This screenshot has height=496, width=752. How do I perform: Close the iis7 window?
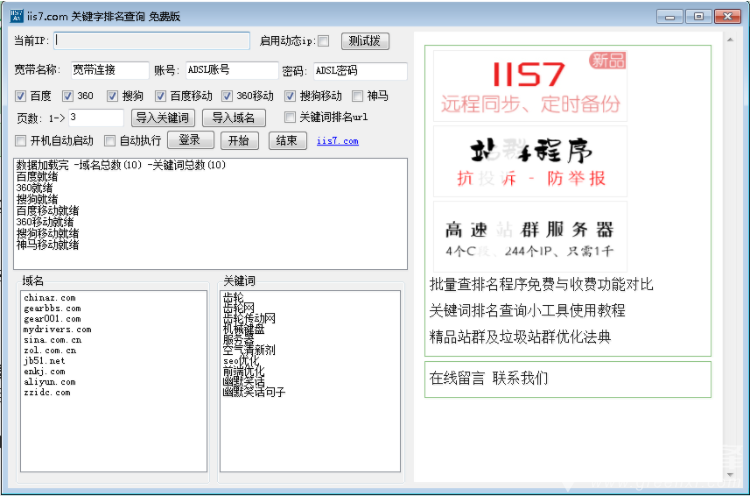[x=728, y=16]
